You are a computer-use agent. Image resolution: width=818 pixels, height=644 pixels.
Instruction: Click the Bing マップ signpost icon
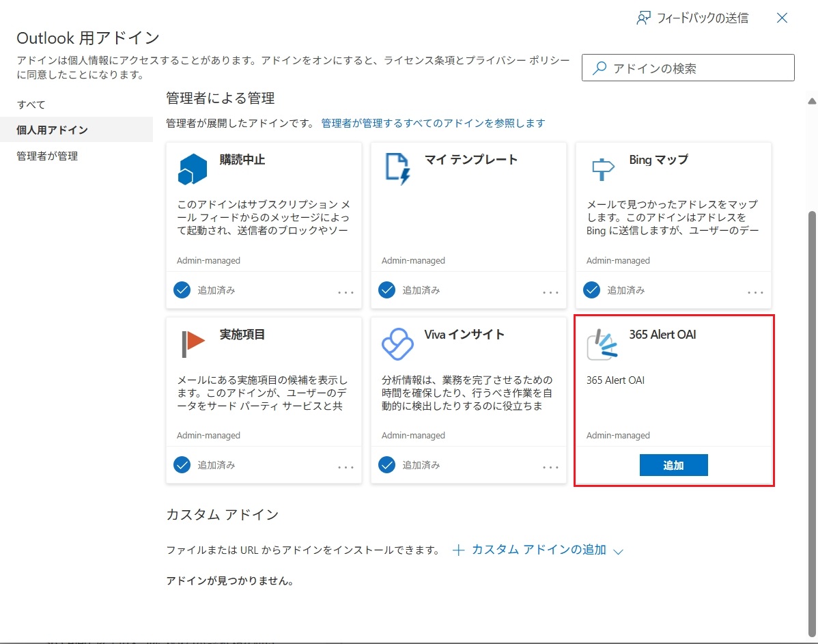coord(602,169)
